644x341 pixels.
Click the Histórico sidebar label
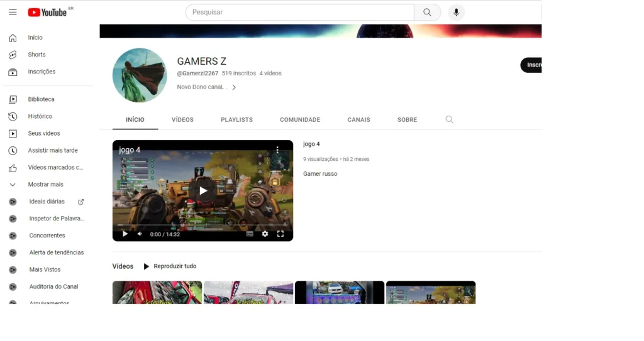tap(40, 117)
